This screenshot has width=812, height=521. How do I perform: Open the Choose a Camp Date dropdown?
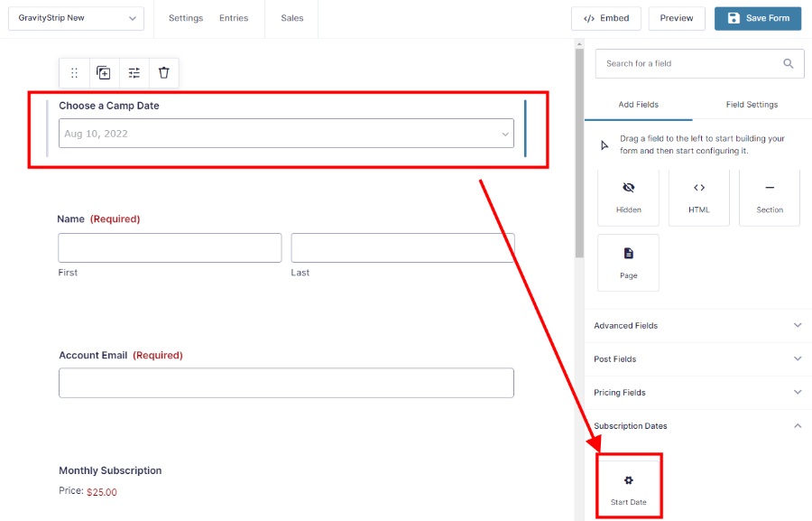pyautogui.click(x=286, y=134)
